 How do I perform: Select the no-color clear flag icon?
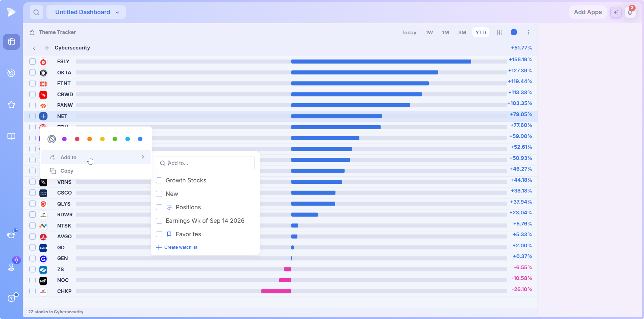[x=52, y=139]
